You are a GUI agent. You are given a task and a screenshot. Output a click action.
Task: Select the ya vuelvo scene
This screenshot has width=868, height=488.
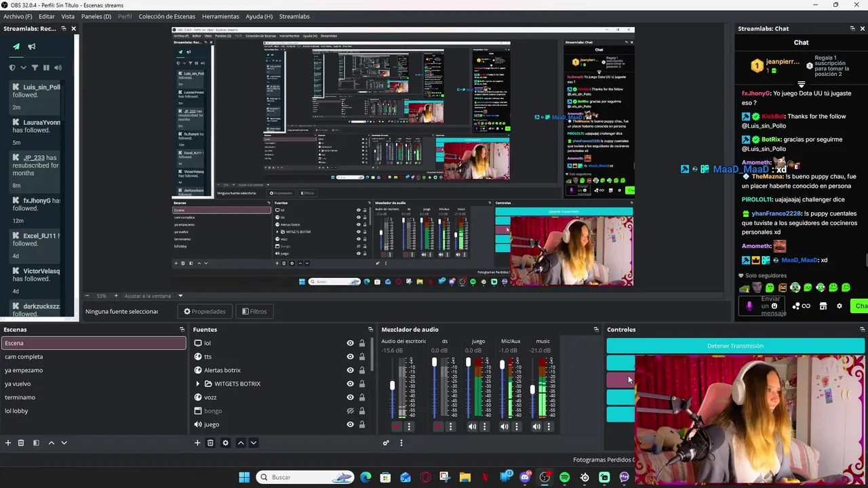click(x=93, y=384)
